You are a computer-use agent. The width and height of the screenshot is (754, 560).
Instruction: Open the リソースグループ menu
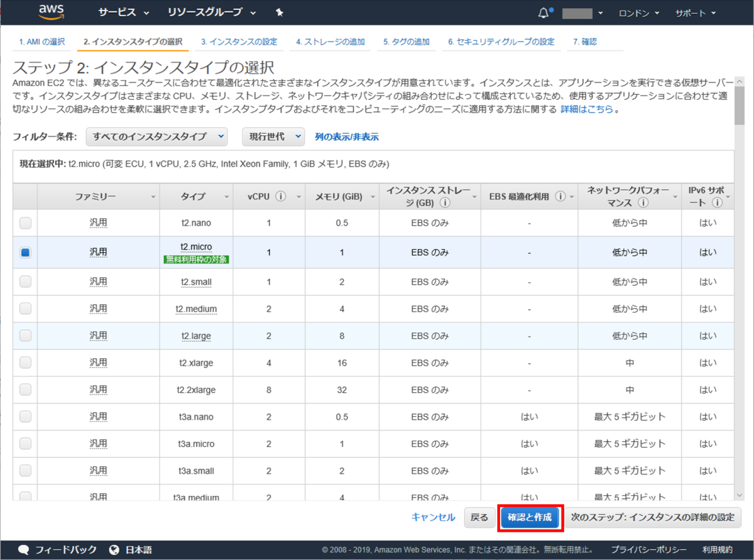[212, 13]
